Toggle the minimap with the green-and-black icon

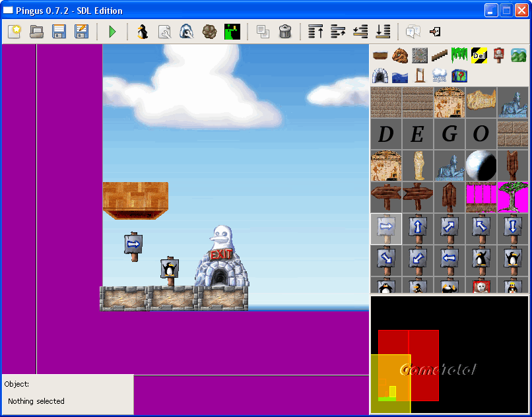(x=232, y=32)
